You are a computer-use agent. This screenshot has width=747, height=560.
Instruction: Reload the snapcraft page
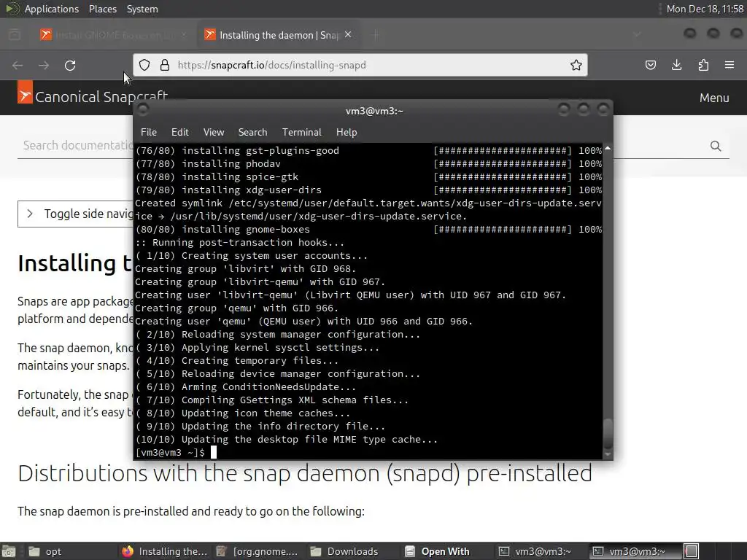click(x=70, y=65)
